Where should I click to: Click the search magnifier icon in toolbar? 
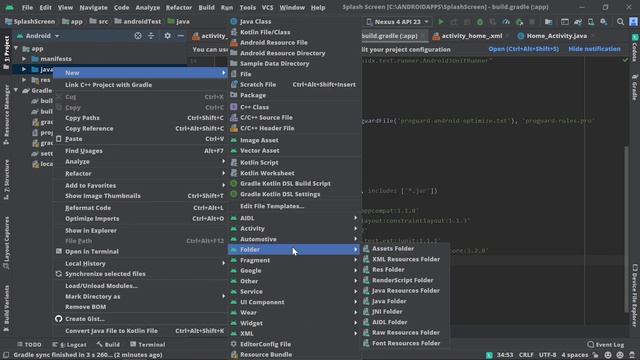coord(620,22)
